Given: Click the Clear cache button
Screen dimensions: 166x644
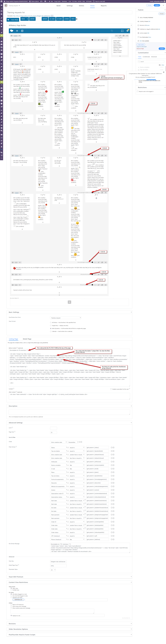Looking at the screenshot, I should coord(141,45).
